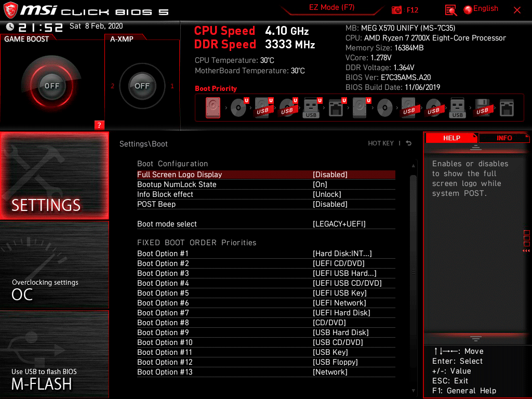Open Boot mode select LEGACY+UEFI option
Viewport: 532px width, 399px height.
339,224
